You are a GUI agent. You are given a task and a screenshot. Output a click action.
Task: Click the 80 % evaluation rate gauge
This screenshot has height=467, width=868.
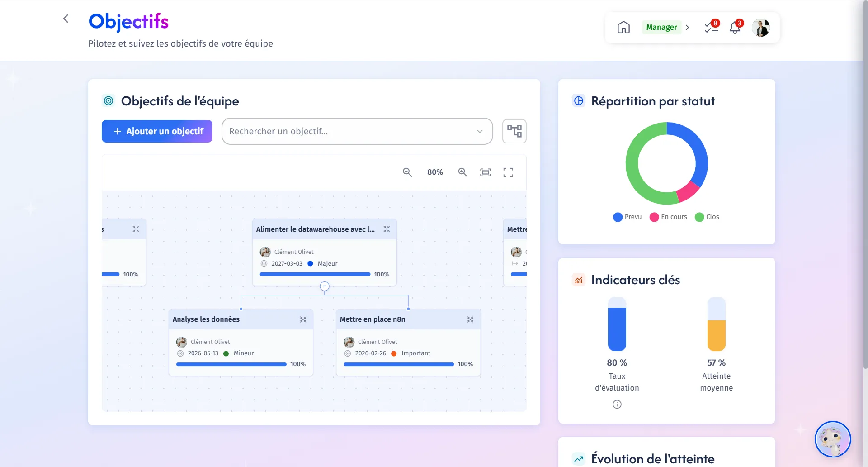617,324
